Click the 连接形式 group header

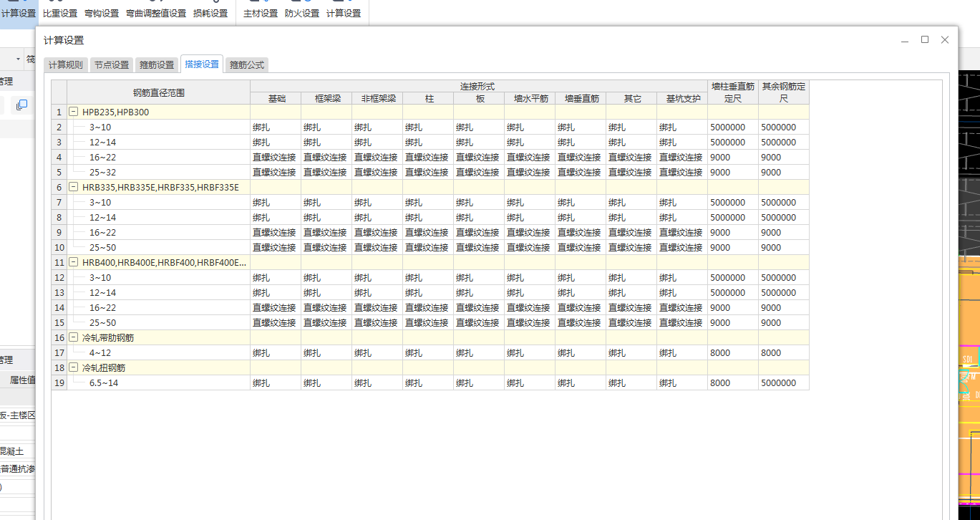479,86
